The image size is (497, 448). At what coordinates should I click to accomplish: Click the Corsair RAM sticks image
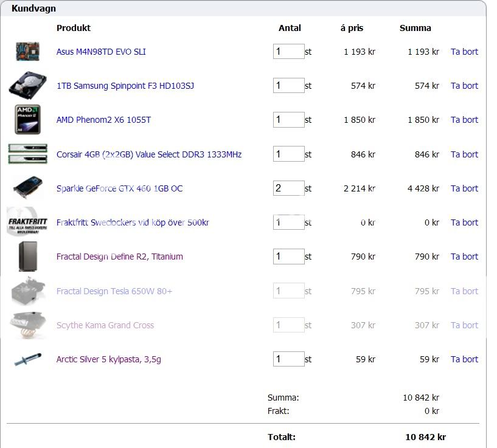tap(27, 154)
